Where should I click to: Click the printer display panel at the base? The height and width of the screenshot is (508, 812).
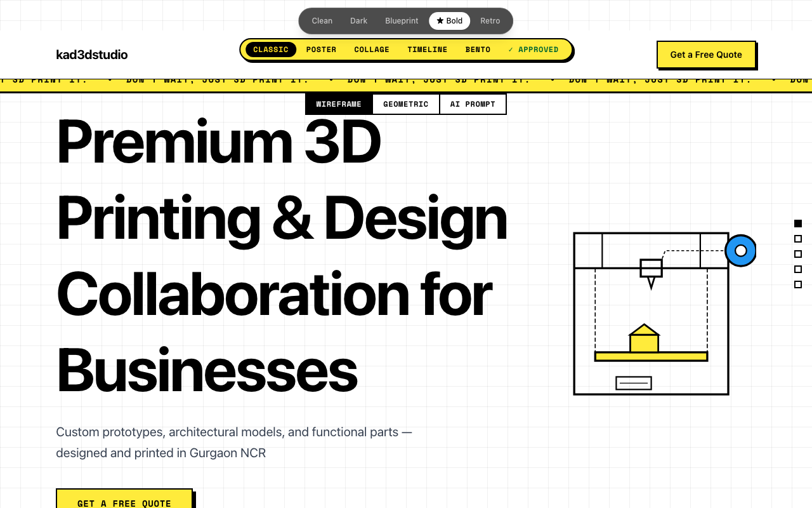[634, 383]
